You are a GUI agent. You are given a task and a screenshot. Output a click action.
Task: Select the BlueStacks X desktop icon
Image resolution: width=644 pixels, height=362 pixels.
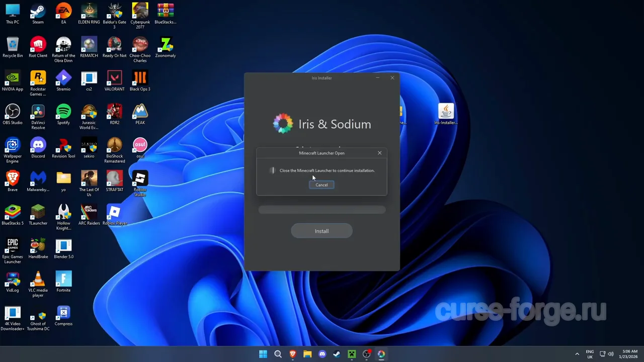click(166, 14)
